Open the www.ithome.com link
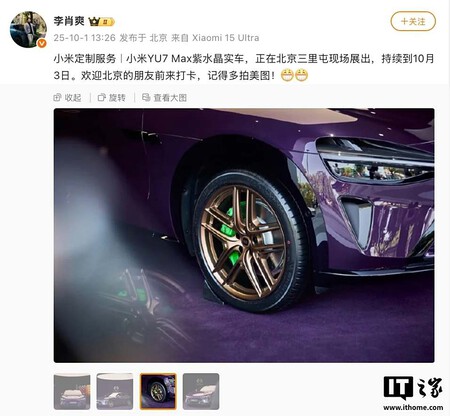Viewport: 450px width, 416px height. click(x=413, y=407)
